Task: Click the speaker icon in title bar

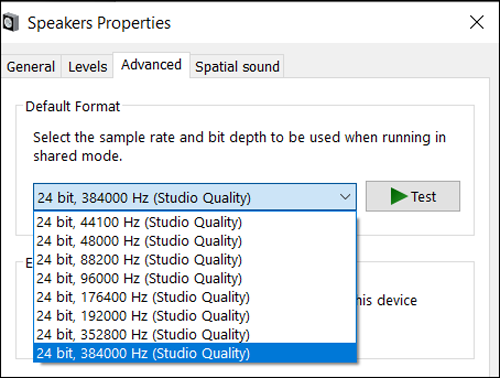Action: [x=10, y=22]
